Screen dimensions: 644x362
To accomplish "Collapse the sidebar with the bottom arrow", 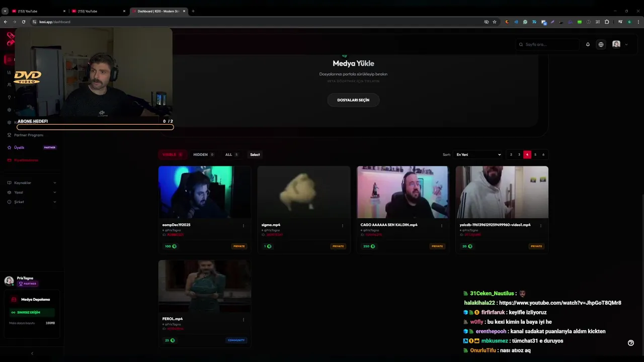I will coord(32,353).
